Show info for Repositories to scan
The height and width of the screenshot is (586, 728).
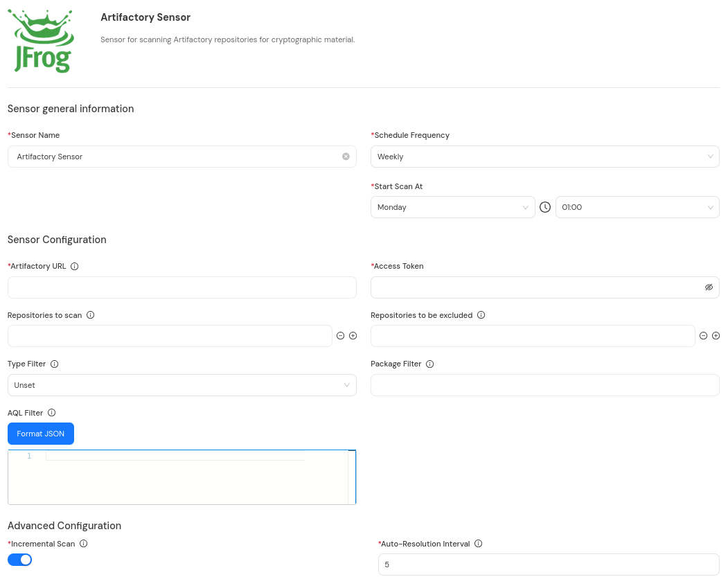click(x=91, y=315)
